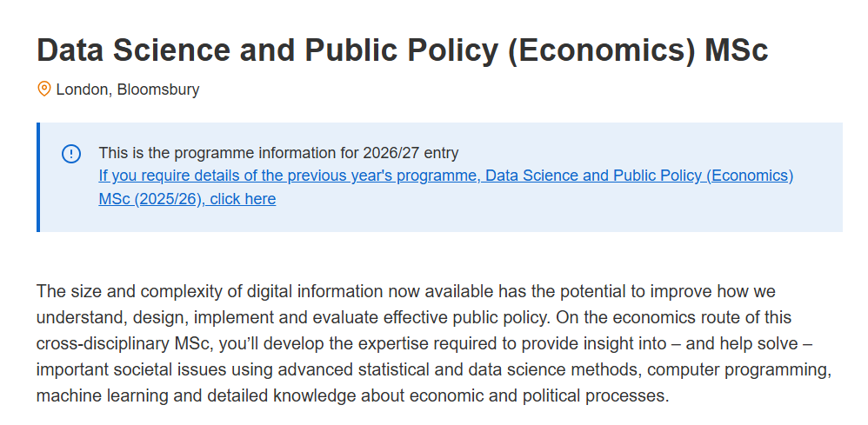Click the blue info circle icon
Screen dimensions: 868x425
(x=71, y=154)
